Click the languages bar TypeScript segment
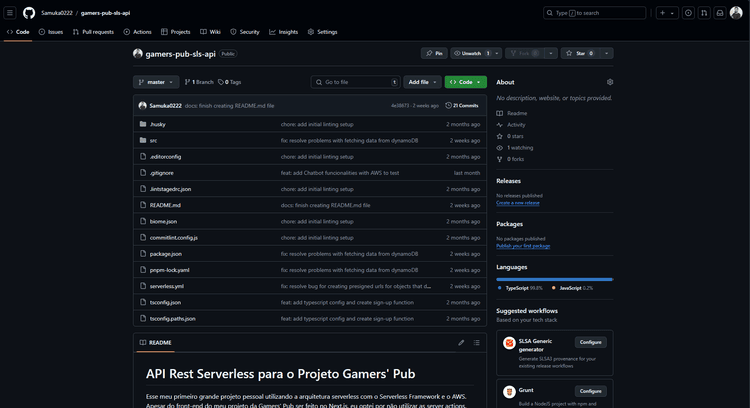 553,279
